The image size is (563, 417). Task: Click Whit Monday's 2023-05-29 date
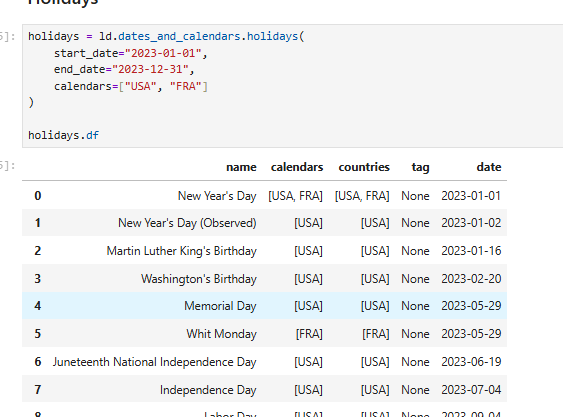[x=471, y=334]
